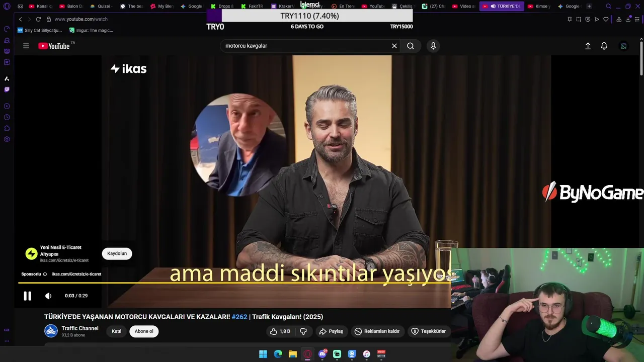Viewport: 644px width, 362px height.
Task: Submit search with the magnifier button
Action: (411, 46)
